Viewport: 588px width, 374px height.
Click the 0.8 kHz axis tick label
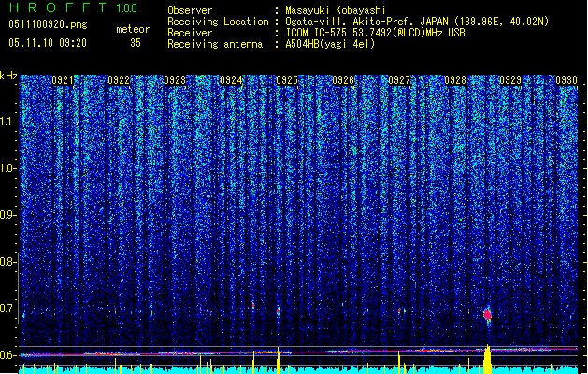[7, 262]
